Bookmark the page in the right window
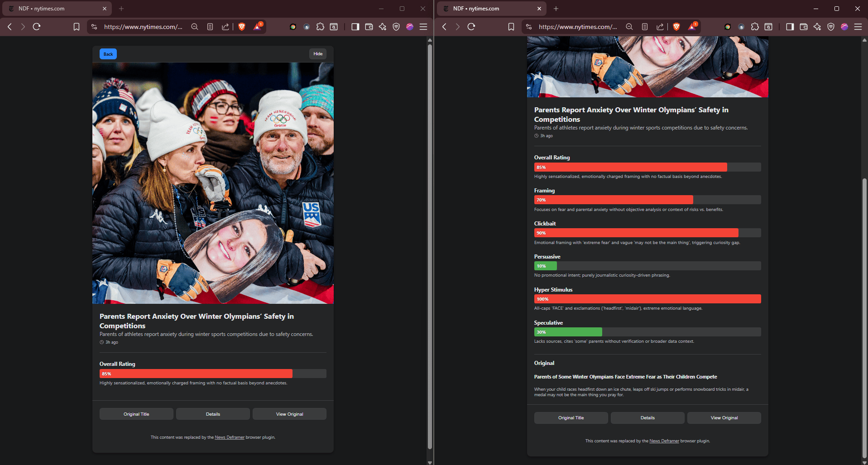Screen dimensions: 868x465 [511, 27]
